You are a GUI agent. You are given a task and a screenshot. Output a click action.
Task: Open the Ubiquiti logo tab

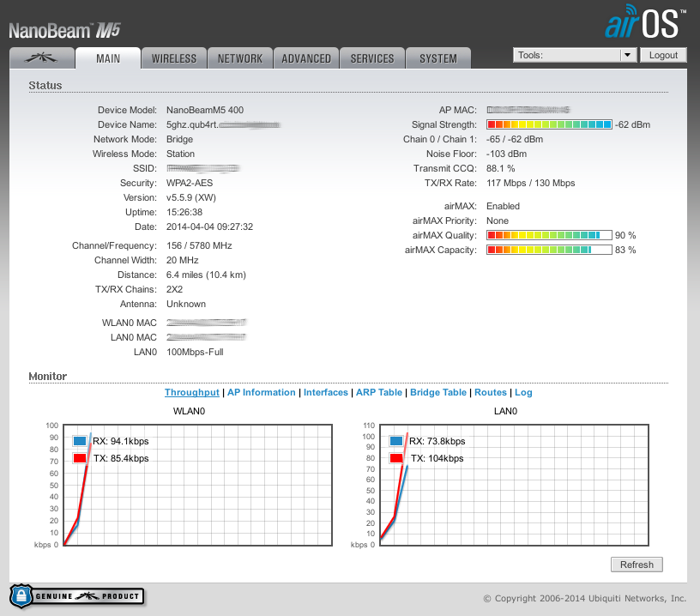(x=42, y=58)
